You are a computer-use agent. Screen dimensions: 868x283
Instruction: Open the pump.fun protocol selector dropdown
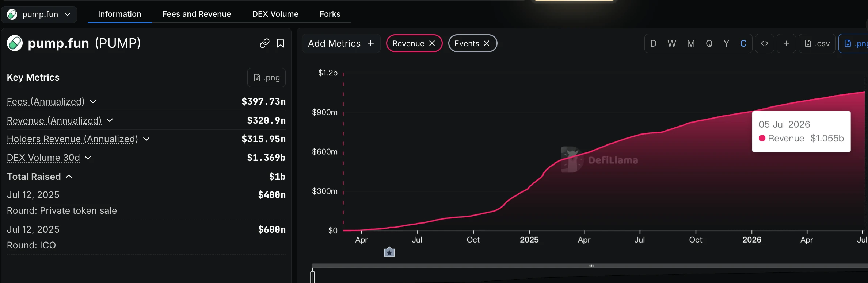[39, 14]
